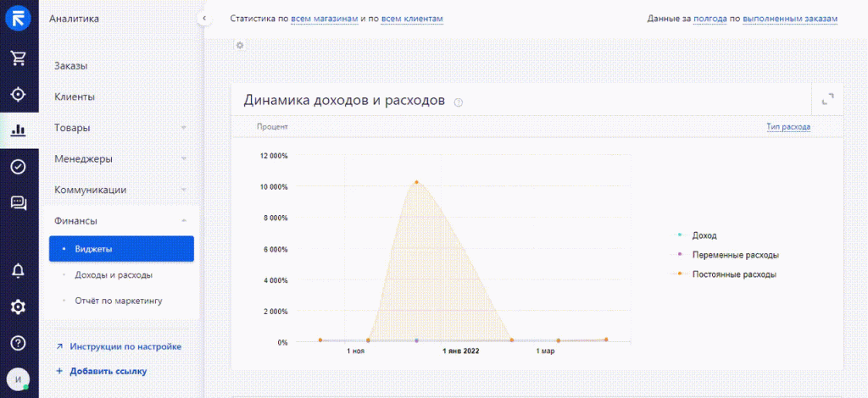Open the Клиенты analytics section

[x=75, y=97]
